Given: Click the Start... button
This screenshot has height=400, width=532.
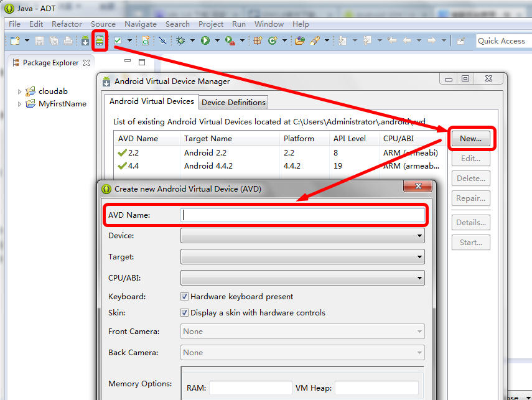Looking at the screenshot, I should pos(470,243).
